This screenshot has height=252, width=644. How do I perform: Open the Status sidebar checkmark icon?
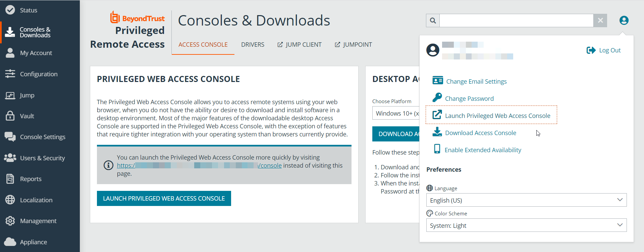(x=10, y=10)
